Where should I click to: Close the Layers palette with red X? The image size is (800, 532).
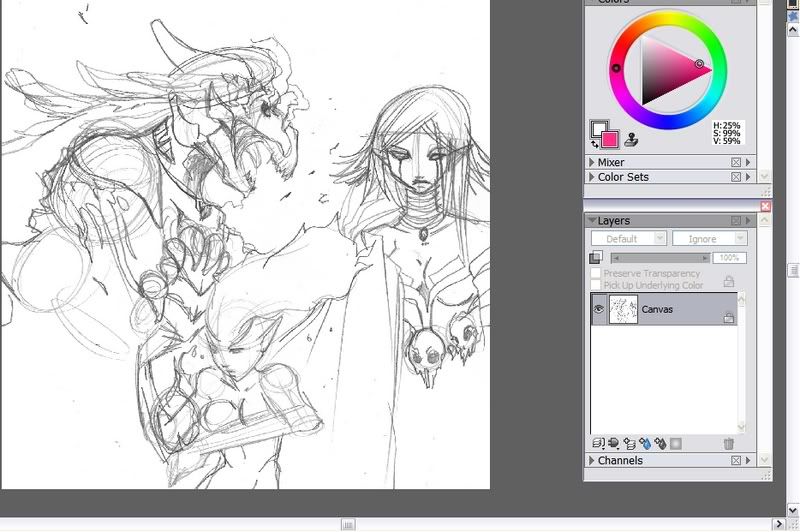pyautogui.click(x=765, y=206)
